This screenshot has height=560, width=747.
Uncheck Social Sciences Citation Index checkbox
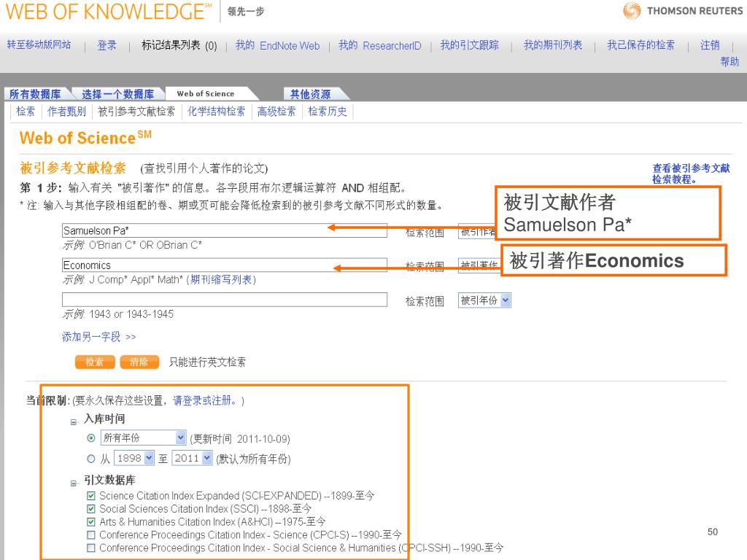click(x=91, y=508)
